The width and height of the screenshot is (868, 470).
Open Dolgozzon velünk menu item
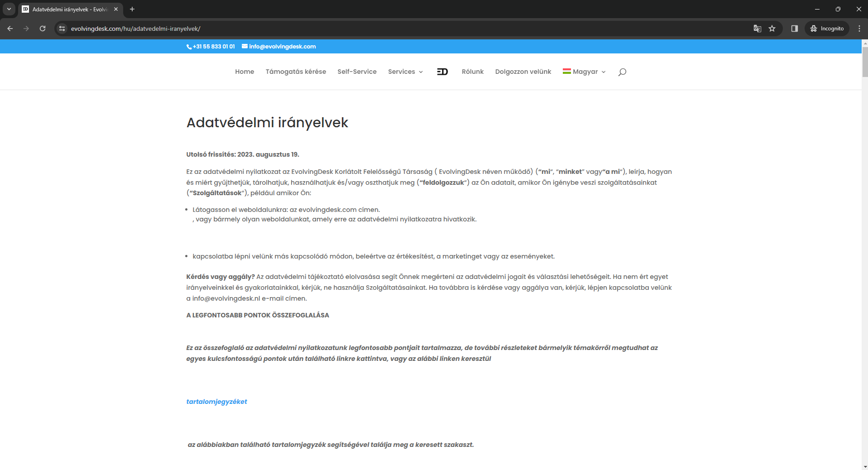tap(523, 72)
